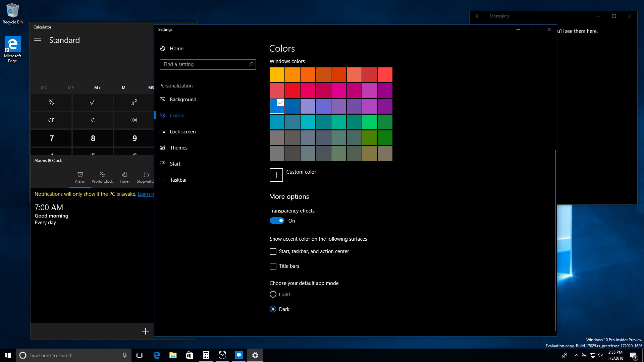Viewport: 644px width, 362px height.
Task: Add a new alarm with plus icon
Action: click(145, 331)
